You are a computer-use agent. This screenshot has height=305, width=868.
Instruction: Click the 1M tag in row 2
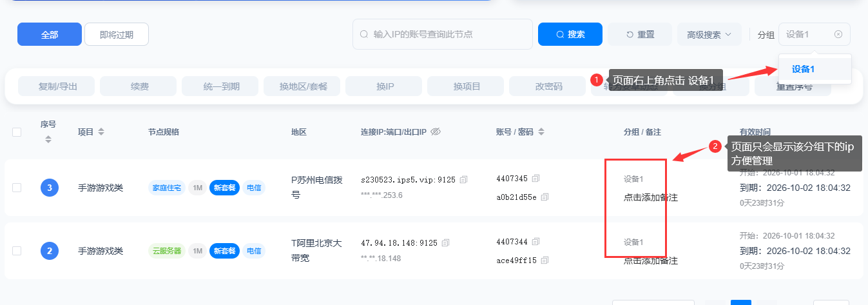198,251
